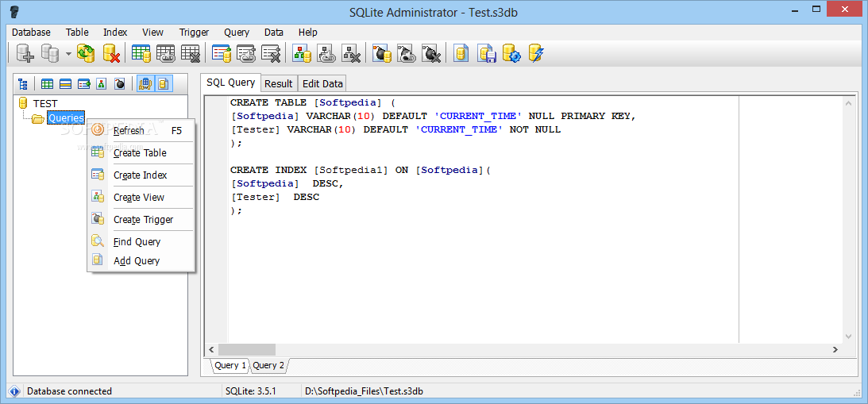Viewport: 868px width, 404px height.
Task: Toggle the yellow fields filter icon
Action: 65,83
